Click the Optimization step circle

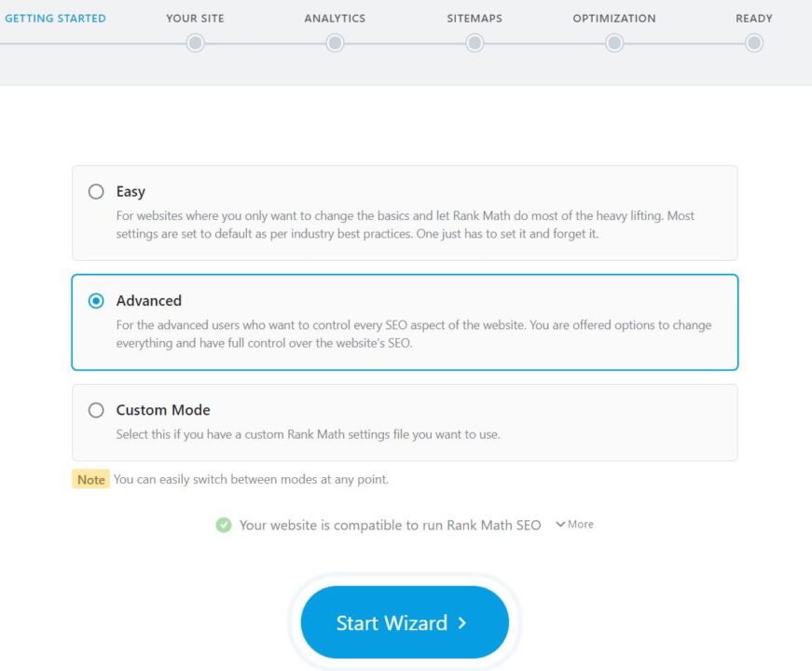pyautogui.click(x=613, y=43)
